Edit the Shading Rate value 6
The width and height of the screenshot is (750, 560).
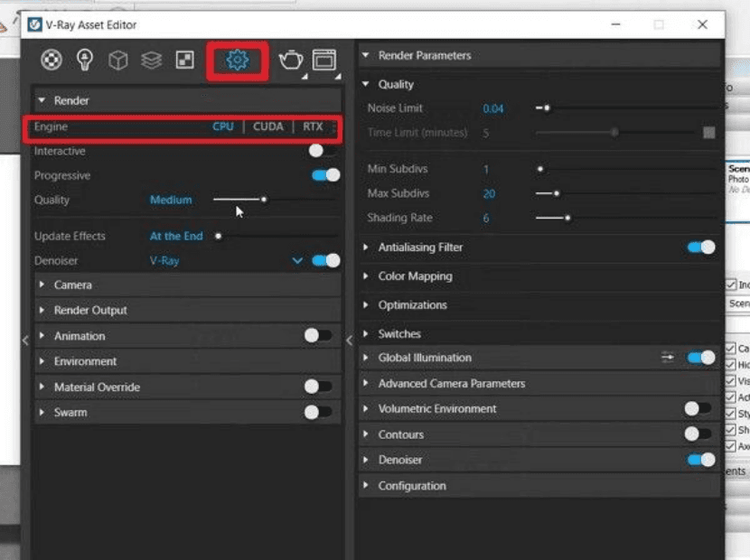click(486, 218)
